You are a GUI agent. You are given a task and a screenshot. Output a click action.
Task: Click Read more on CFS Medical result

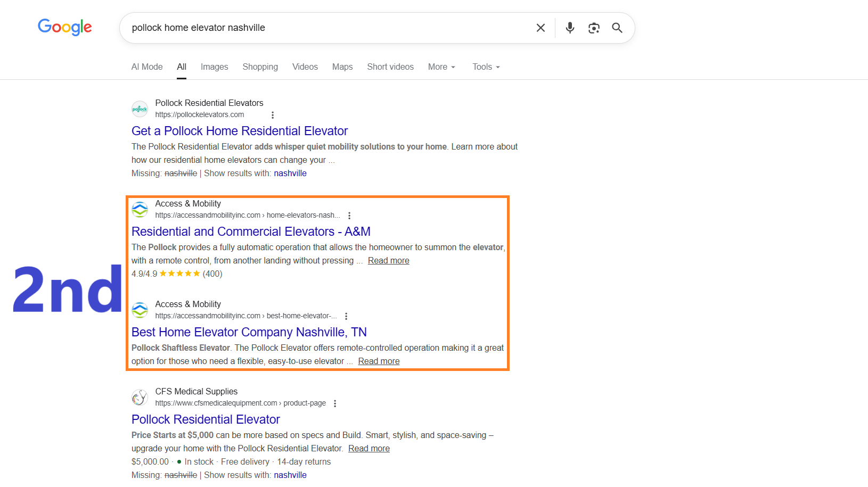tap(369, 448)
